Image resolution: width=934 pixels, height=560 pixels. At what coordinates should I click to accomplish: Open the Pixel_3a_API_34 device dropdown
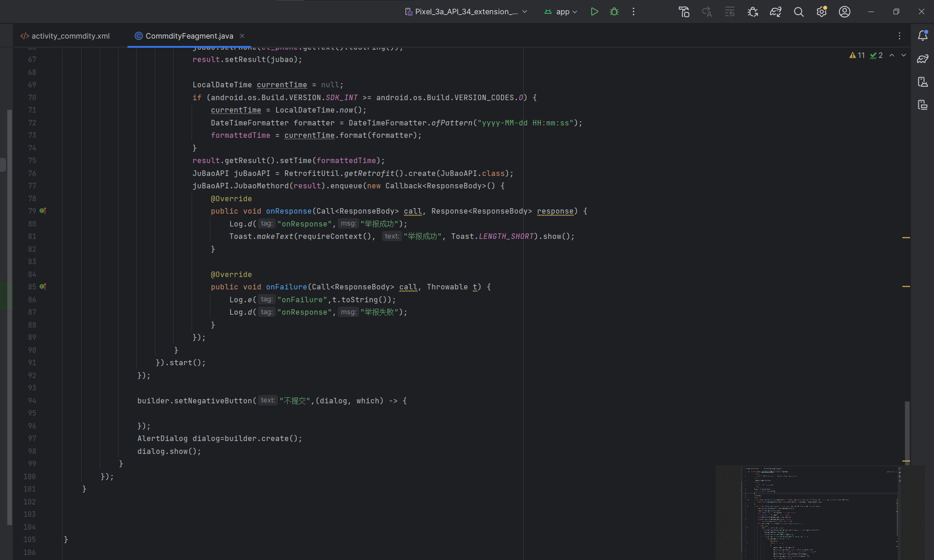pyautogui.click(x=466, y=11)
